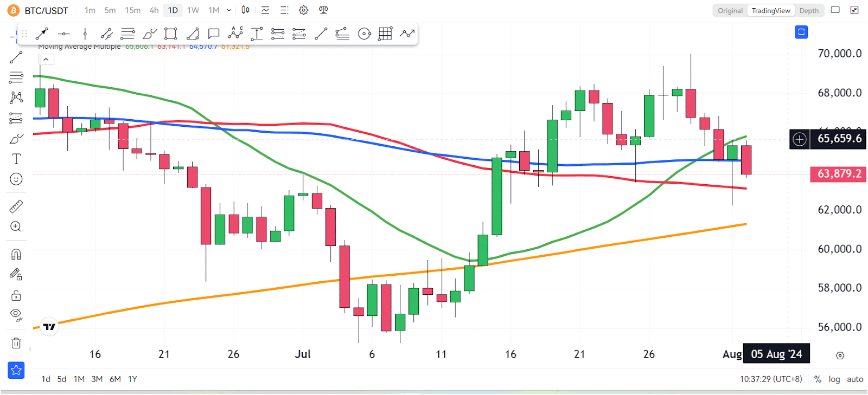868x395 pixels.
Task: Select the short position tool in favorites bar
Action: (x=299, y=34)
